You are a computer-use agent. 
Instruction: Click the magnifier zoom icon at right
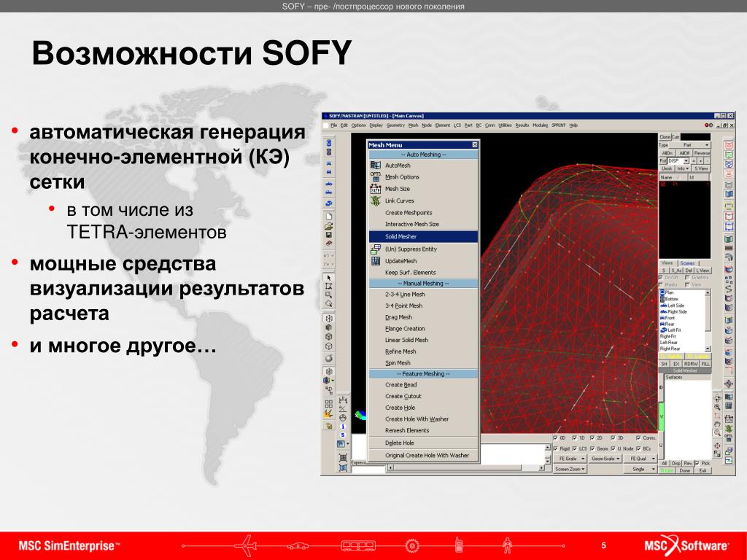pos(717,408)
